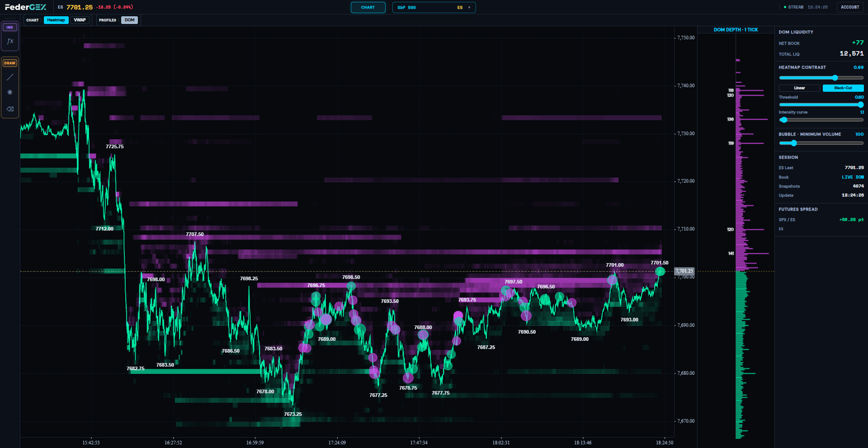Click the green trade bubble at 7701.50
The width and height of the screenshot is (868, 448).
click(660, 271)
